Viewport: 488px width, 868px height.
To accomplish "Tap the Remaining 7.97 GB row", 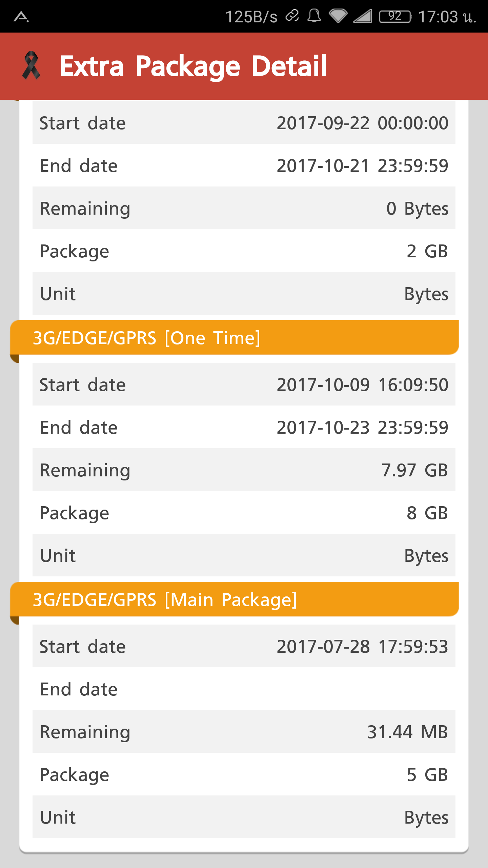I will [244, 470].
